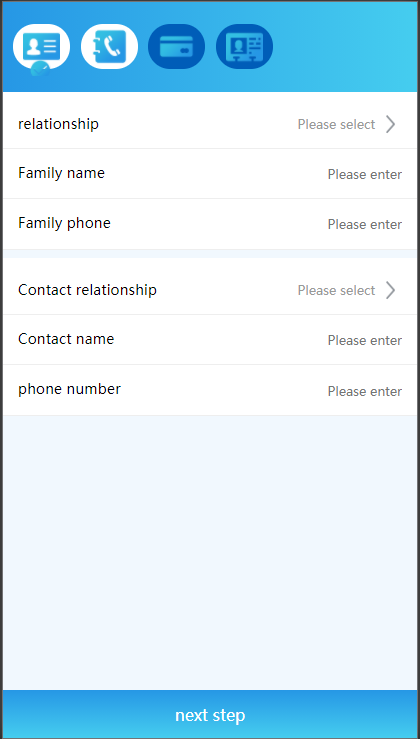Image resolution: width=420 pixels, height=739 pixels.
Task: Click the checkmark badge under the first step icon
Action: click(40, 69)
